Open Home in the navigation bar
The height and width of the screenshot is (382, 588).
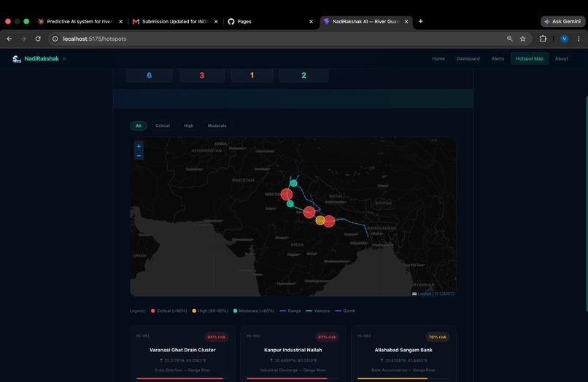438,59
